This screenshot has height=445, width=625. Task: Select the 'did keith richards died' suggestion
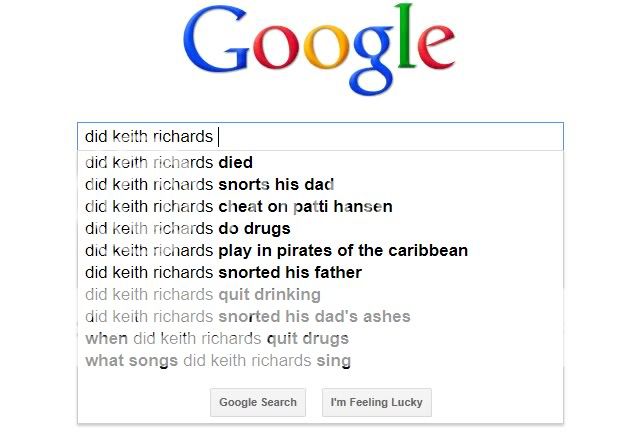coord(169,162)
